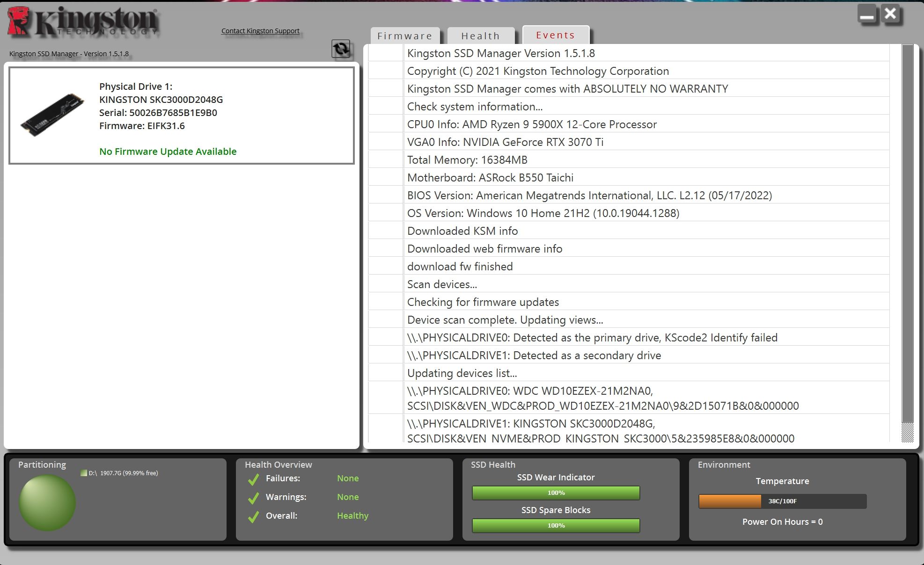
Task: Select the Events tab
Action: (x=556, y=35)
